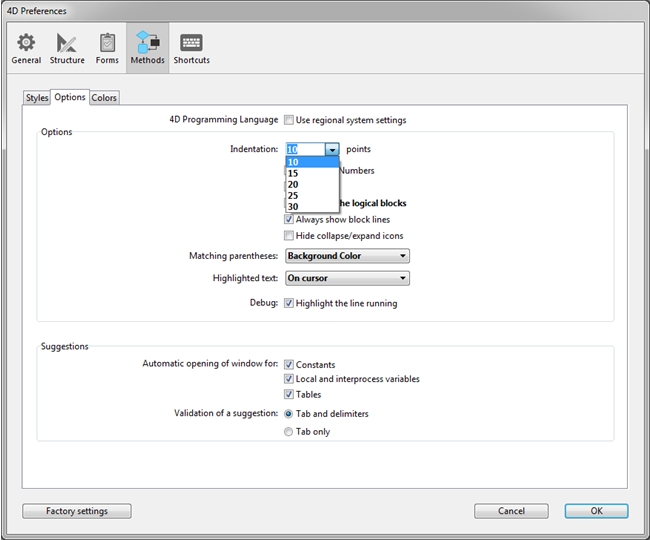The image size is (650, 540).
Task: Select the Methods preferences icon
Action: [147, 48]
